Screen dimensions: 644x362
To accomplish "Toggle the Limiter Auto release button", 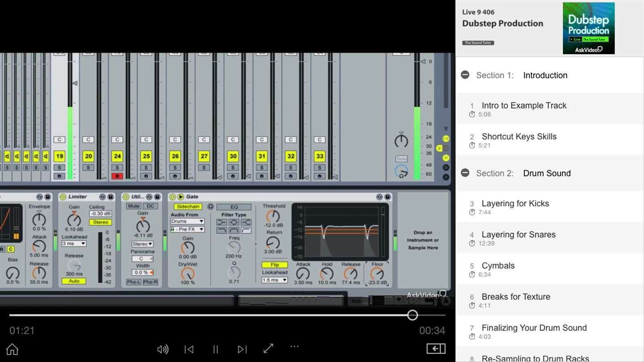I will (74, 281).
